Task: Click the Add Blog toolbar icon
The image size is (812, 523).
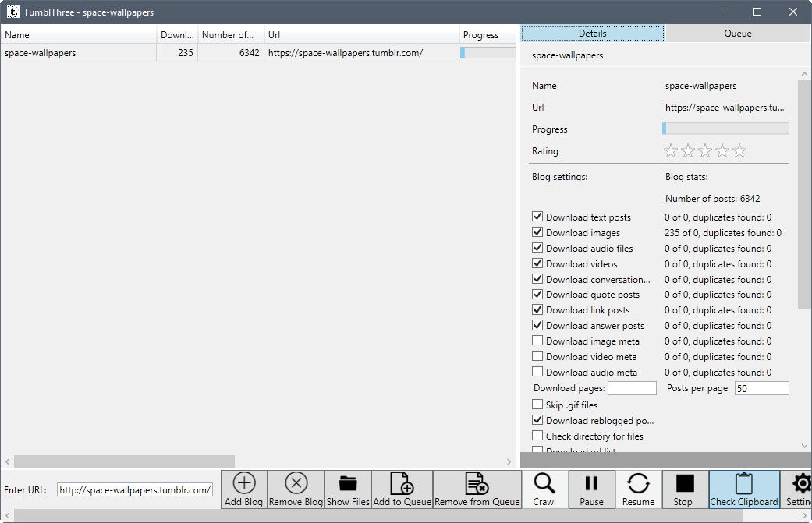Action: [244, 483]
